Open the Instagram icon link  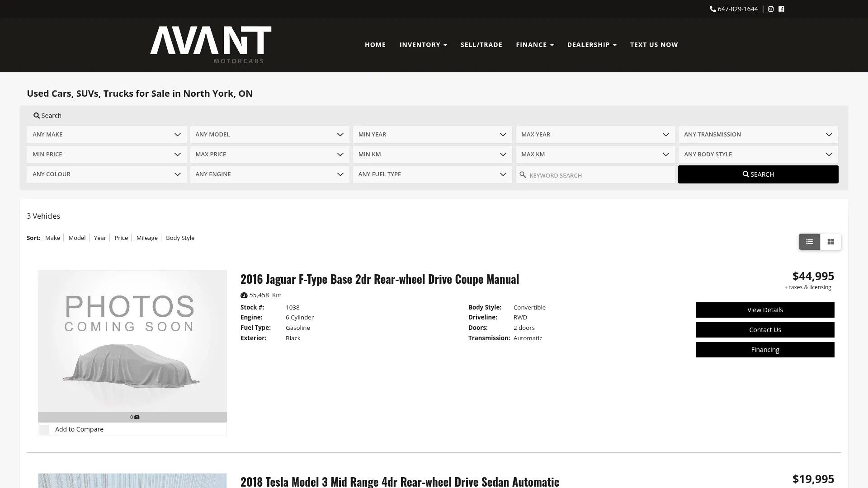point(771,9)
